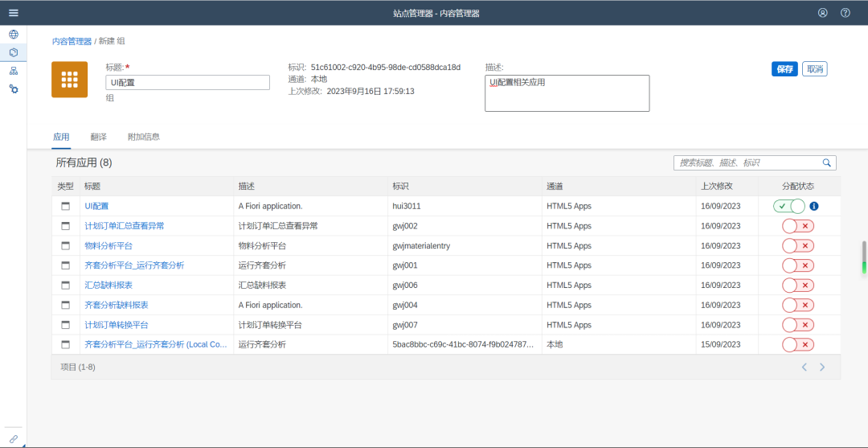Screen dimensions: 868x448
Task: Toggle assignment for 计划订单转换平台
Action: 798,325
